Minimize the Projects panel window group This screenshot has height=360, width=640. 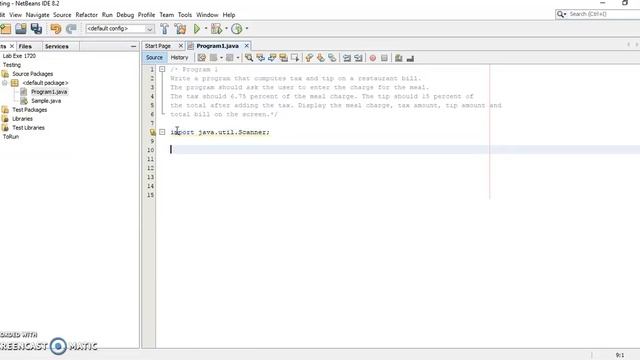(x=133, y=47)
